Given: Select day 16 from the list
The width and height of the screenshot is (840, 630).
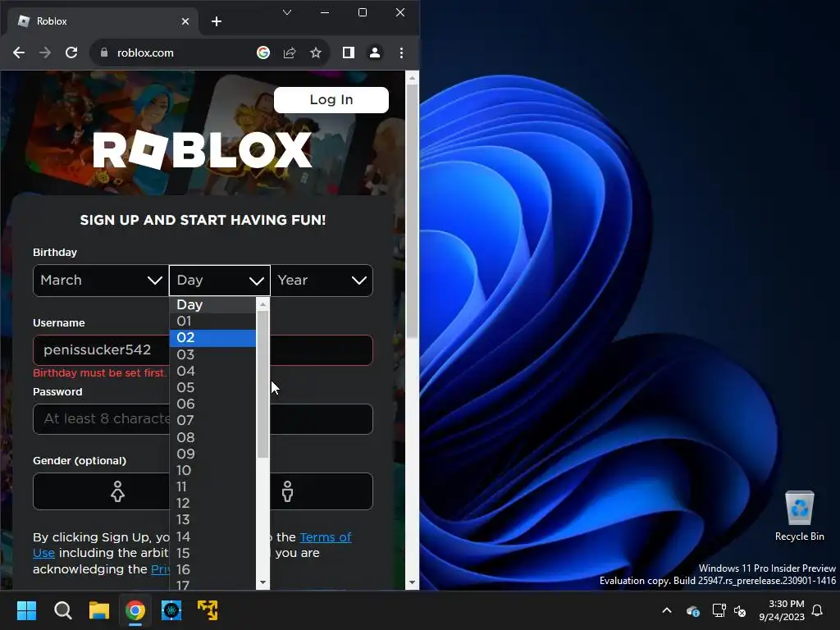Looking at the screenshot, I should 212,569.
